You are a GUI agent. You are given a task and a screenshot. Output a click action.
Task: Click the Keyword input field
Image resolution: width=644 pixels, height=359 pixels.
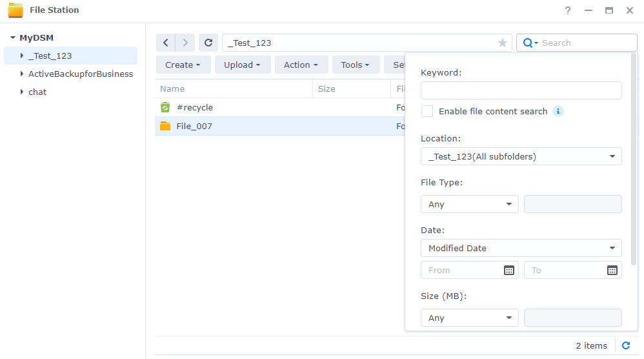click(521, 90)
